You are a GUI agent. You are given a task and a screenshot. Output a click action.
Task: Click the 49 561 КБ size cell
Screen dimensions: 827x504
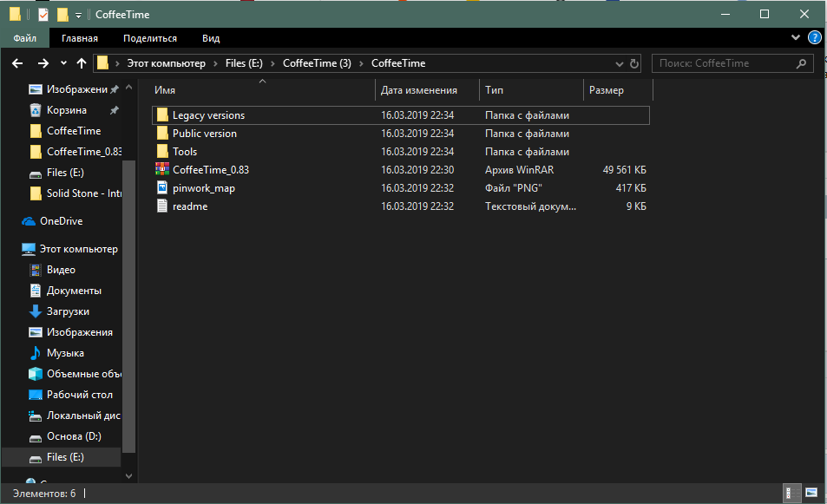[x=625, y=170]
